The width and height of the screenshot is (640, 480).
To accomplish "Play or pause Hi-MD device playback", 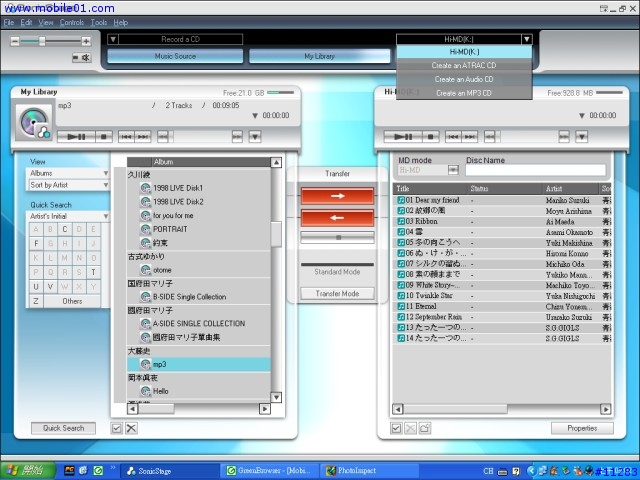I will pos(403,137).
